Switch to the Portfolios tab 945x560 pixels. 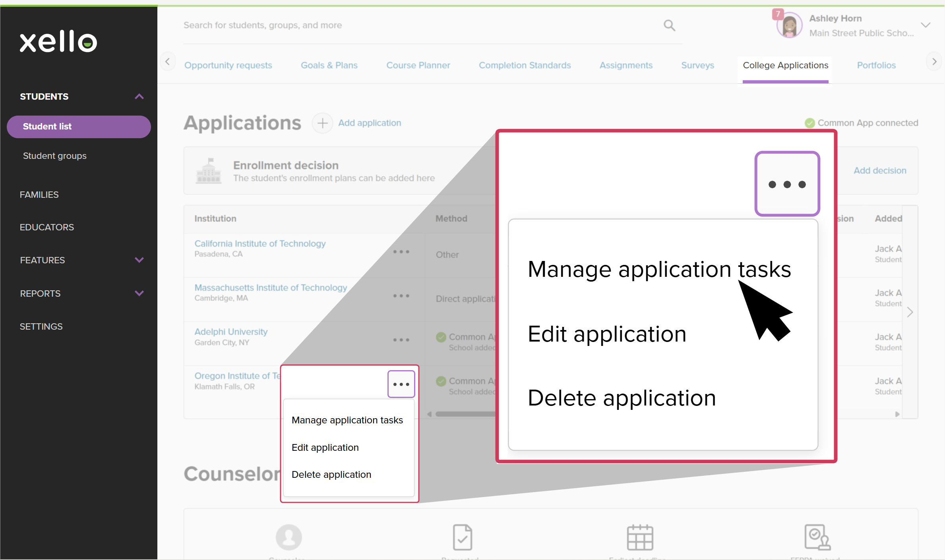click(x=876, y=65)
